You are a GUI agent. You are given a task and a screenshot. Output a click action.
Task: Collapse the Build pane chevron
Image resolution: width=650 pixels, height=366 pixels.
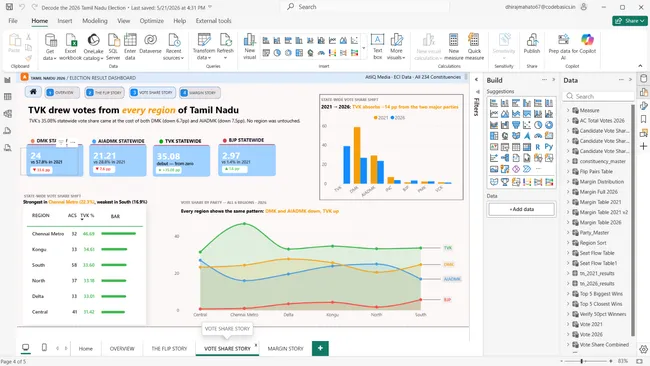pos(553,80)
